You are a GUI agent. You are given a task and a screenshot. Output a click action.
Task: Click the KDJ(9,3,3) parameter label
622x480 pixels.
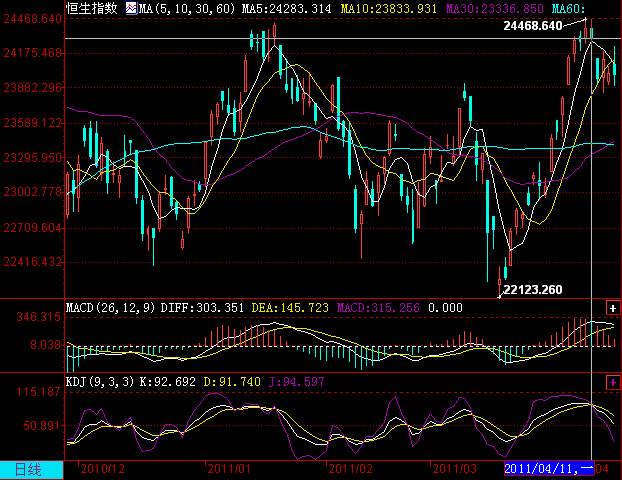click(x=100, y=382)
